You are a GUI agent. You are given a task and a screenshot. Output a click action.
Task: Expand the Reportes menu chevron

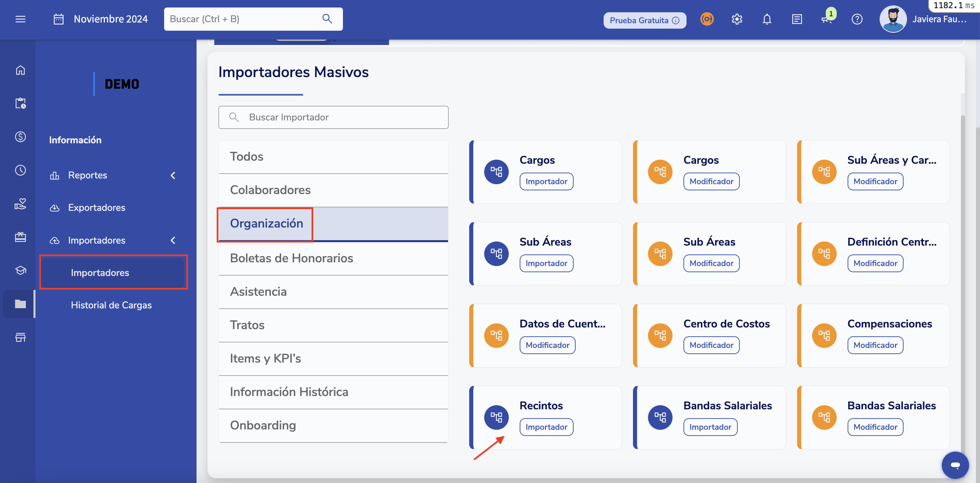[x=173, y=175]
